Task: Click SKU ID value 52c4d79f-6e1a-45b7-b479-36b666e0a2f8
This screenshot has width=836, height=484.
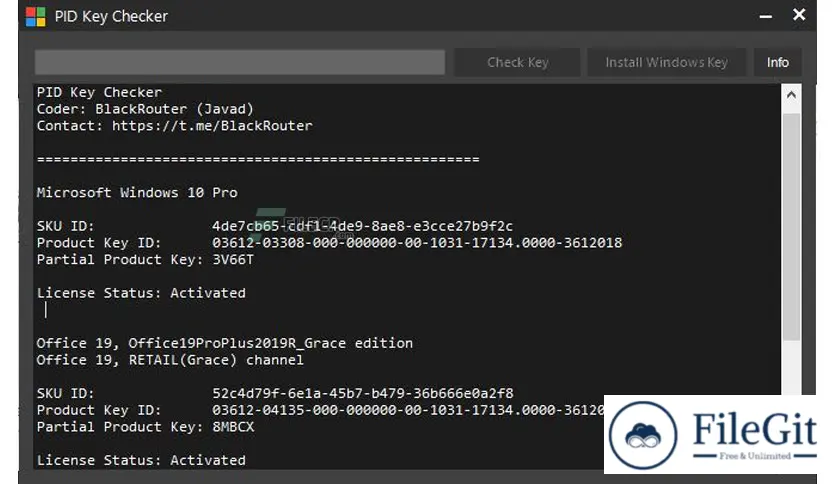Action: point(363,393)
